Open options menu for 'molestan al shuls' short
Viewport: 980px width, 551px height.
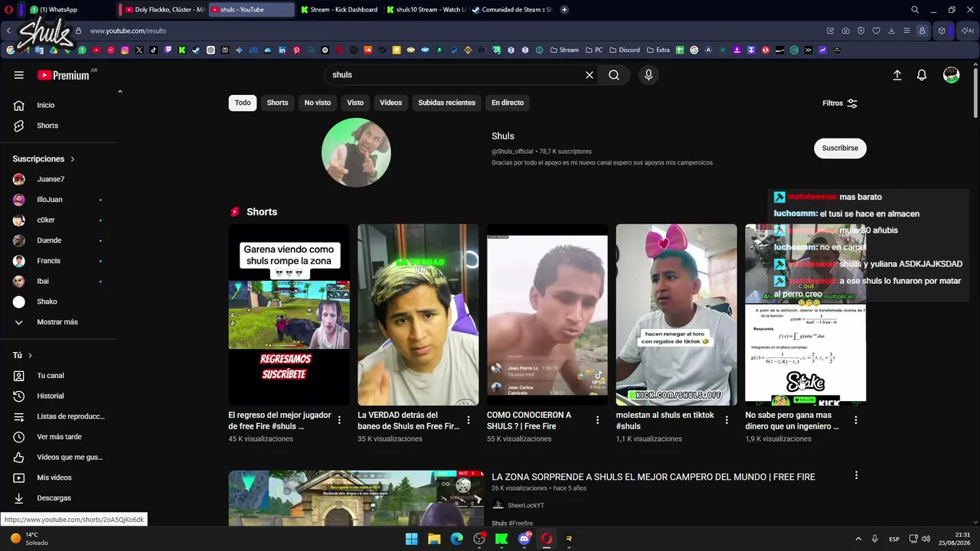coord(727,420)
